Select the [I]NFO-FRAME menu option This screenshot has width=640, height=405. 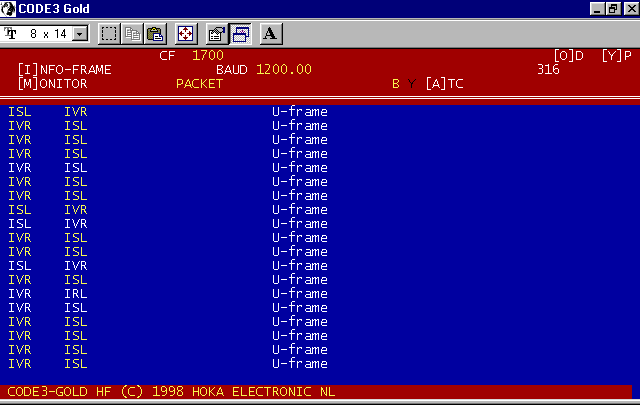(x=65, y=70)
